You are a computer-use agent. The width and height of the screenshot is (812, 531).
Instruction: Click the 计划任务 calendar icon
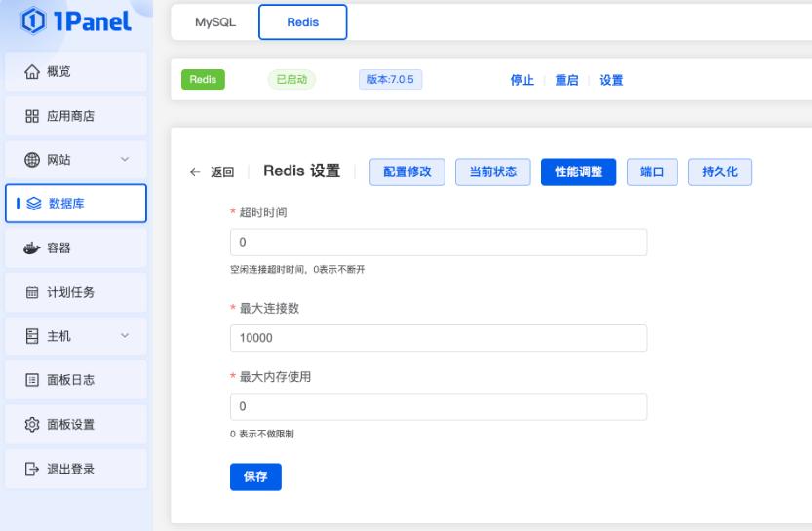(31, 292)
